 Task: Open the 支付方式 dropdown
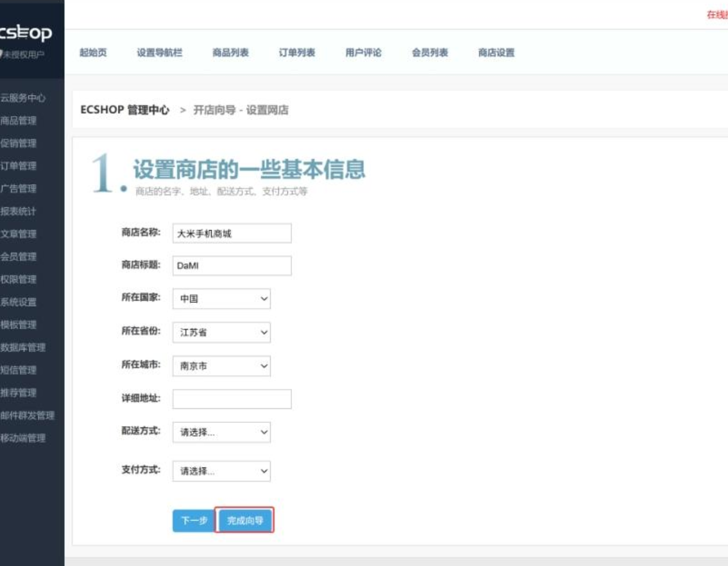point(221,471)
